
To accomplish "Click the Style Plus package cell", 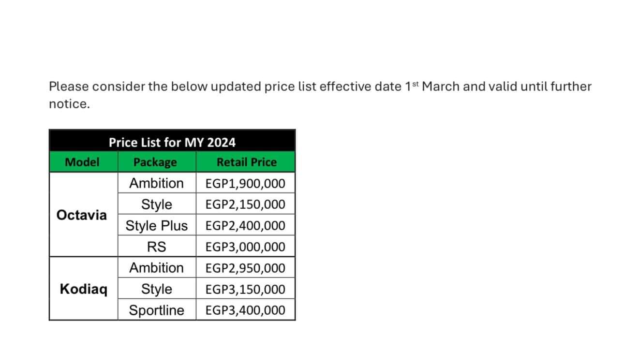I will coord(156,226).
